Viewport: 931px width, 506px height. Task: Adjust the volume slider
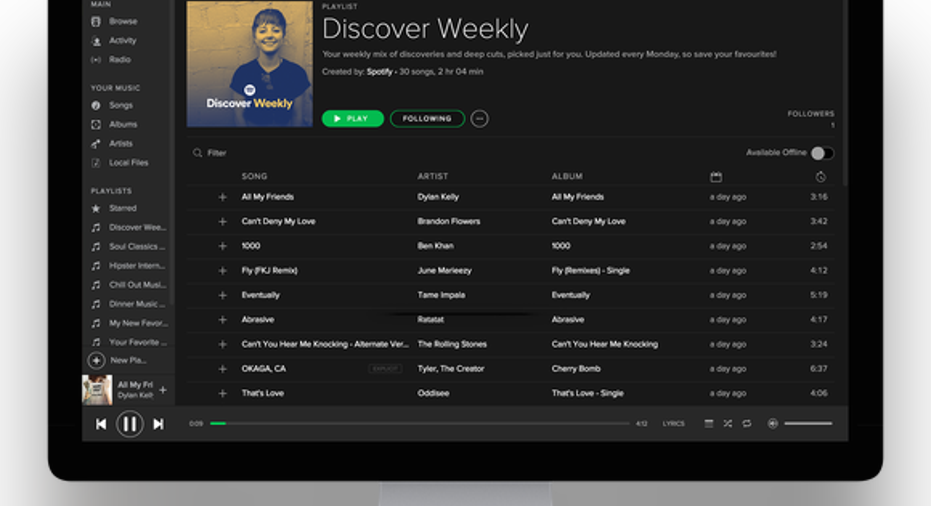tap(808, 423)
